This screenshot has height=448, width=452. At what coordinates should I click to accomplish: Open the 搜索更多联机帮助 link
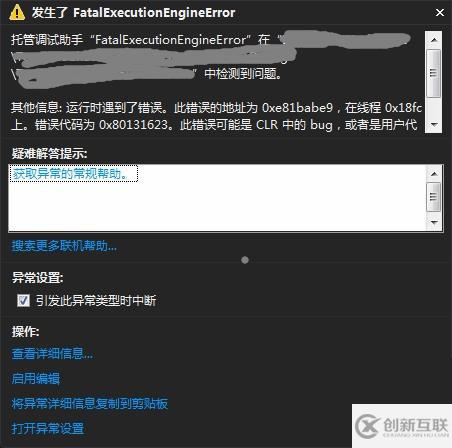coord(64,246)
